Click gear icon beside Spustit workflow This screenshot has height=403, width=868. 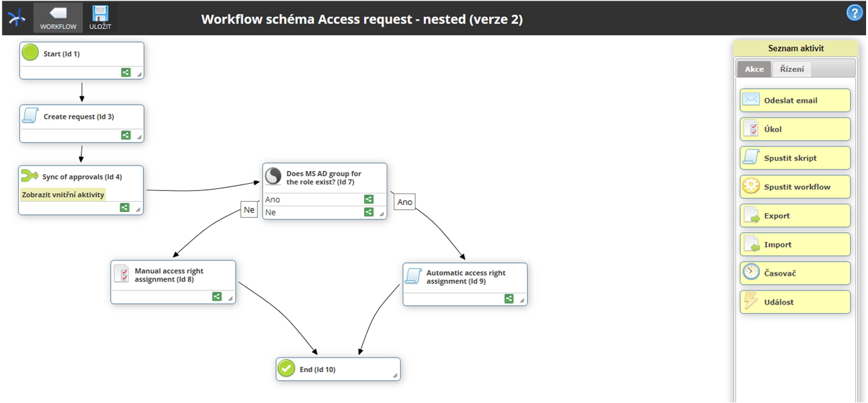[x=751, y=186]
